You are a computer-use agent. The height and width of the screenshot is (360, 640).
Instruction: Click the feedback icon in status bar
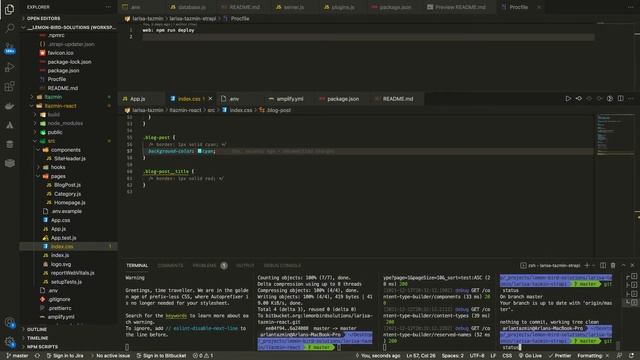click(619, 356)
